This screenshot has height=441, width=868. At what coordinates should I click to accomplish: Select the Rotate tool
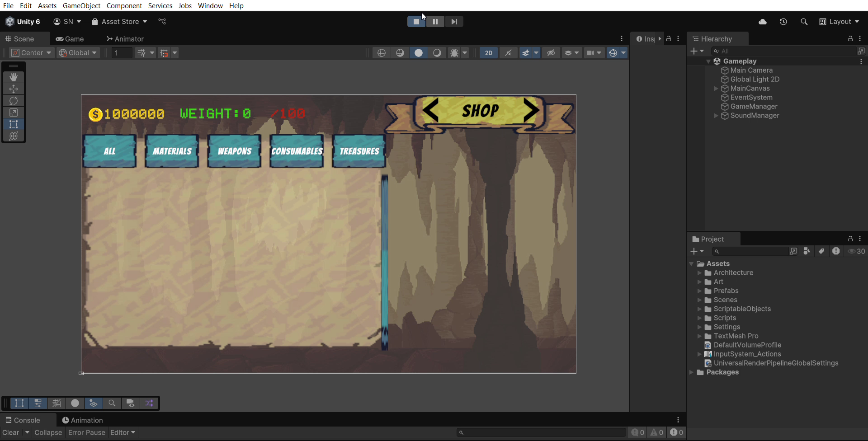[x=14, y=101]
